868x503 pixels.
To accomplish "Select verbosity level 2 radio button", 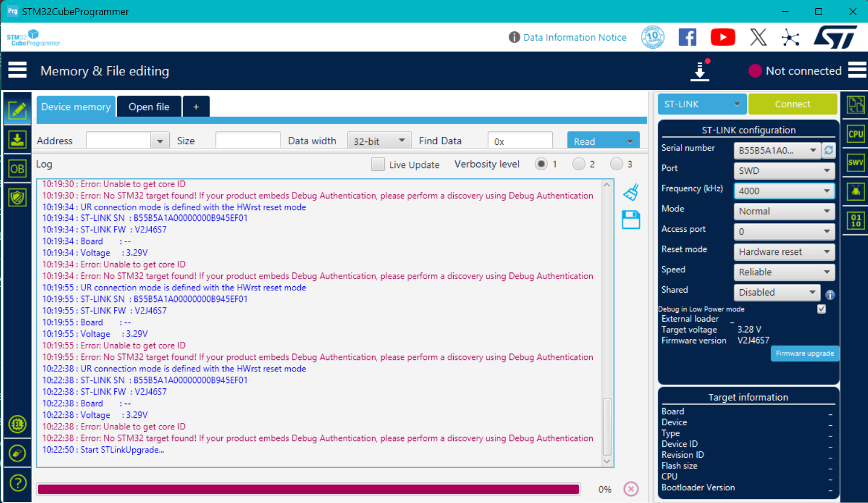I will (x=578, y=164).
